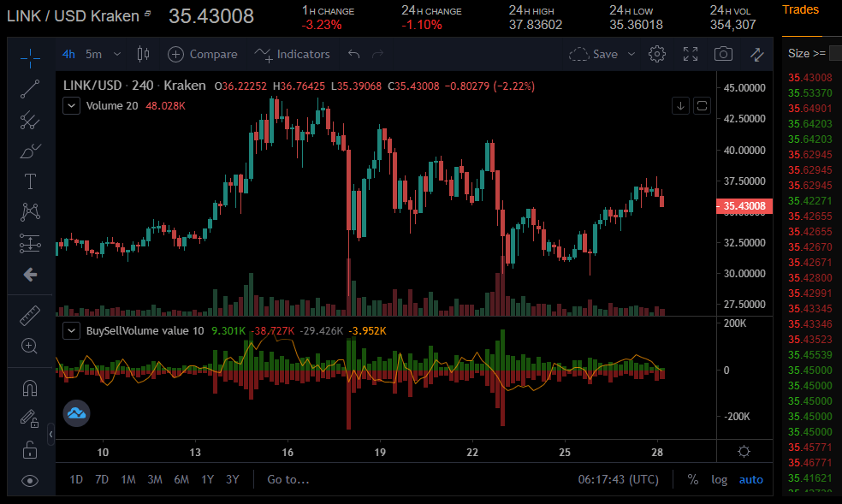The height and width of the screenshot is (504, 842).
Task: Toggle log scale mode
Action: click(719, 479)
